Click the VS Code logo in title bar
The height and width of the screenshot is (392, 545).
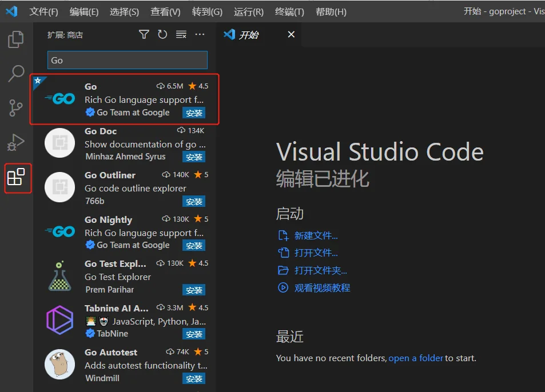(x=12, y=11)
